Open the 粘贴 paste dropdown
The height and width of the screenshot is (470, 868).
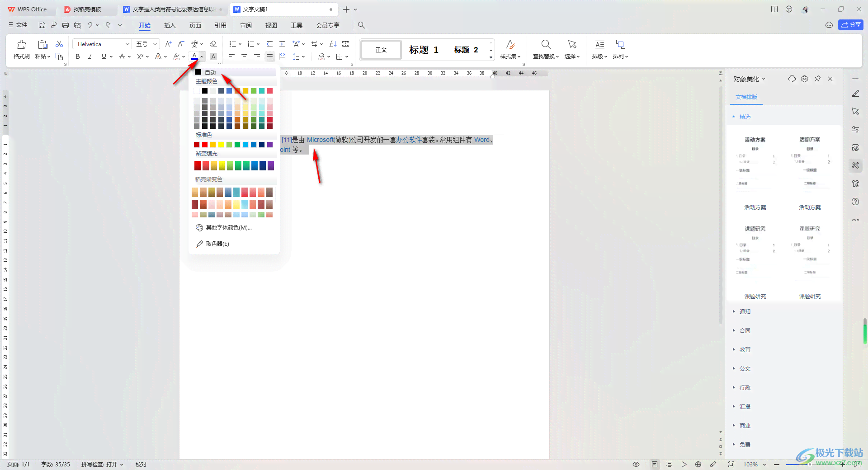43,56
